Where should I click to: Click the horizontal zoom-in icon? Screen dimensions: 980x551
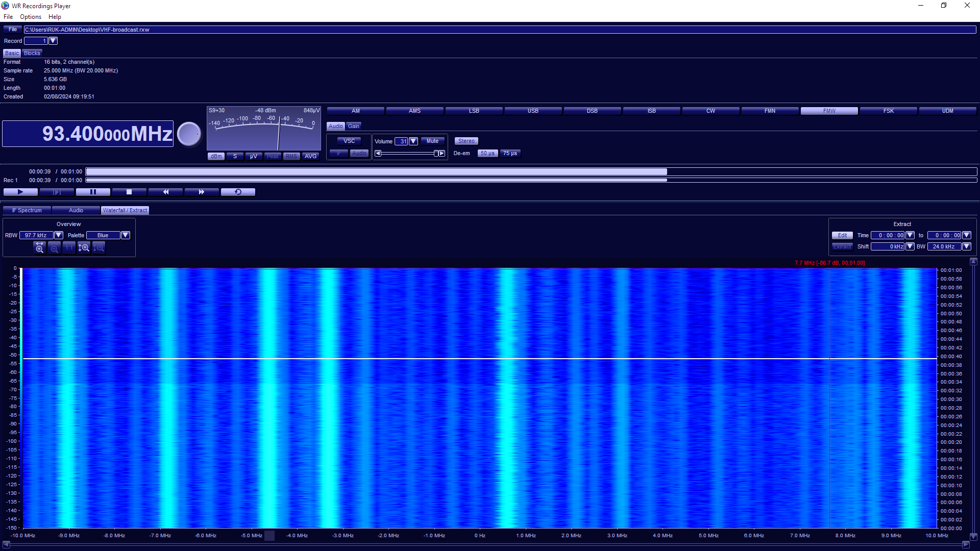[x=39, y=248]
